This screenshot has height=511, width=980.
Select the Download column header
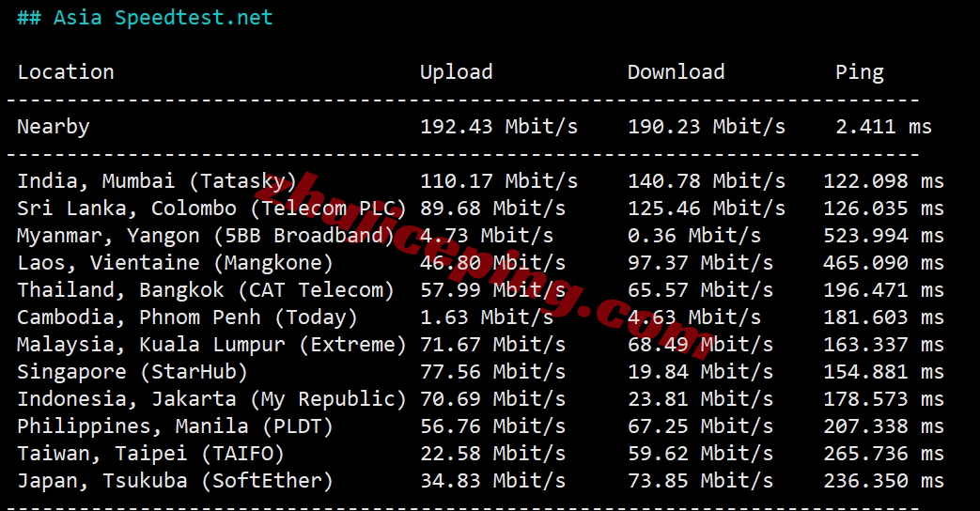tap(677, 71)
